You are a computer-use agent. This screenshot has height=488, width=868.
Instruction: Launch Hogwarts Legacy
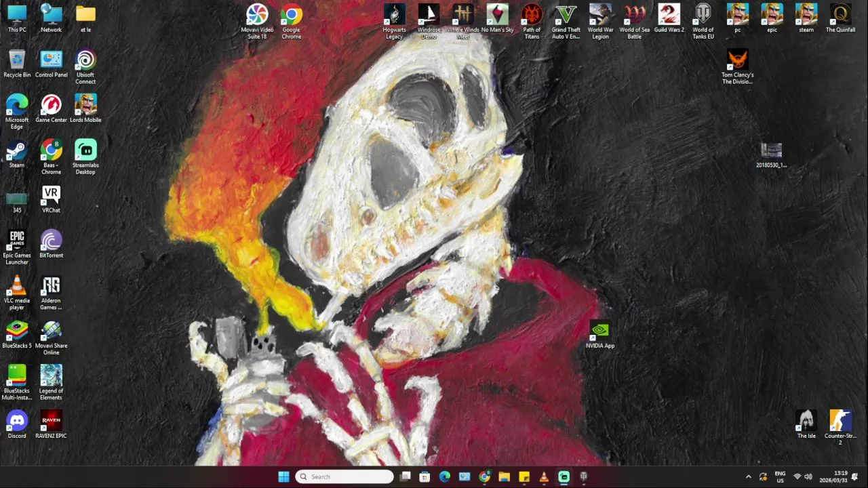pos(394,22)
